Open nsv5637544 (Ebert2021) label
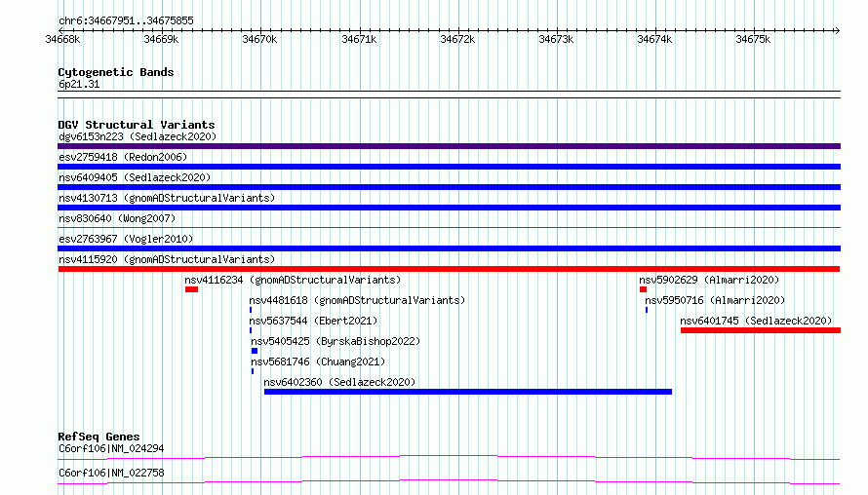Image resolution: width=868 pixels, height=495 pixels. (x=313, y=321)
